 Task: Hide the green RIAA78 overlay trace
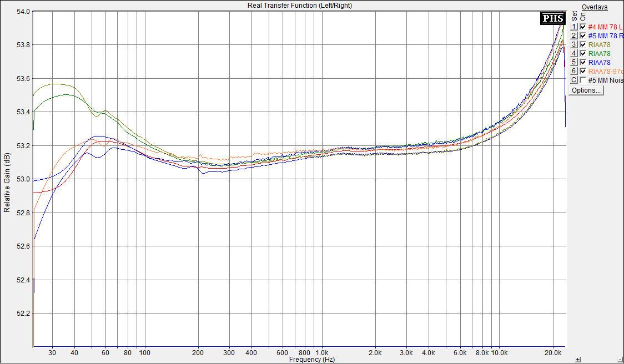[583, 53]
